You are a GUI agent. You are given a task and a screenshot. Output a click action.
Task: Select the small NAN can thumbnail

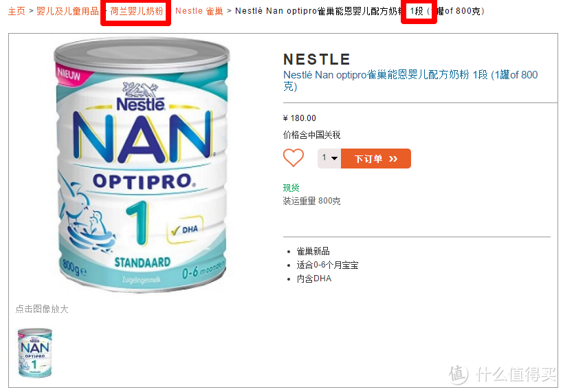tap(35, 353)
